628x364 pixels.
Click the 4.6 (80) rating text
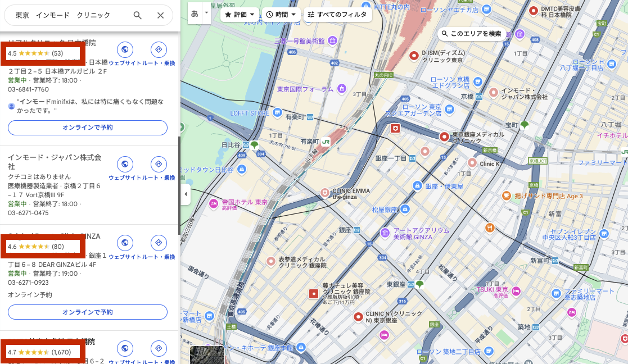point(36,247)
